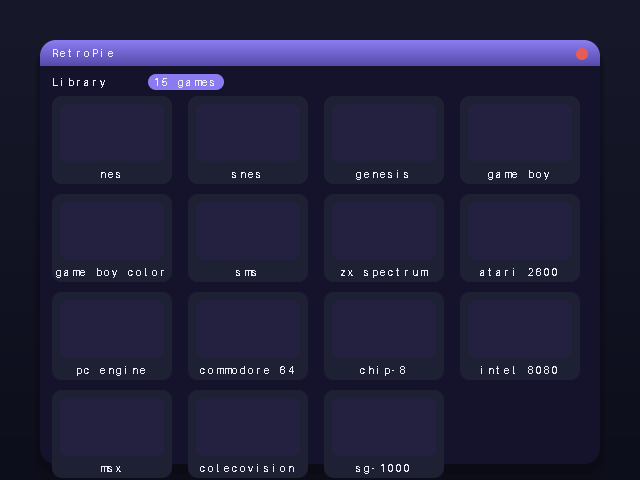Image resolution: width=640 pixels, height=480 pixels.
Task: Select the atari 2600 card
Action: pos(520,238)
